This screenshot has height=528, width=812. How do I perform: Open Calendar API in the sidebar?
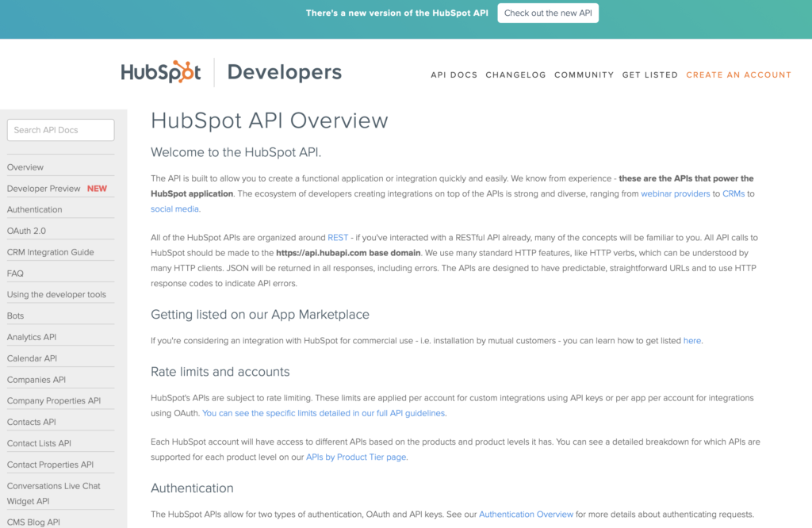32,358
